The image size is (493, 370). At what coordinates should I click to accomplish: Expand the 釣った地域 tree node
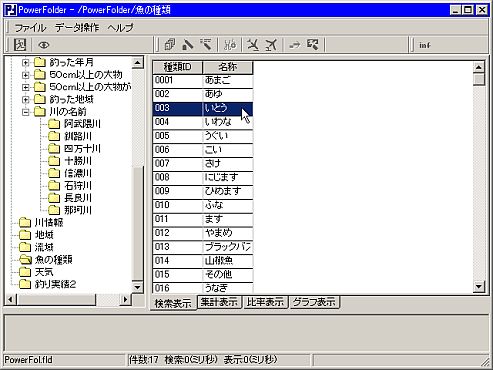click(25, 99)
